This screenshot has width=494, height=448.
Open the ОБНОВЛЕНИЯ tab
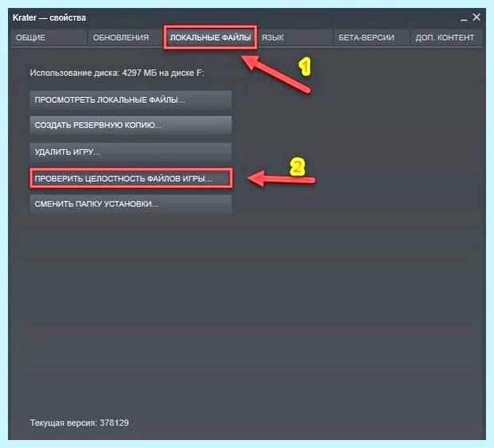125,37
